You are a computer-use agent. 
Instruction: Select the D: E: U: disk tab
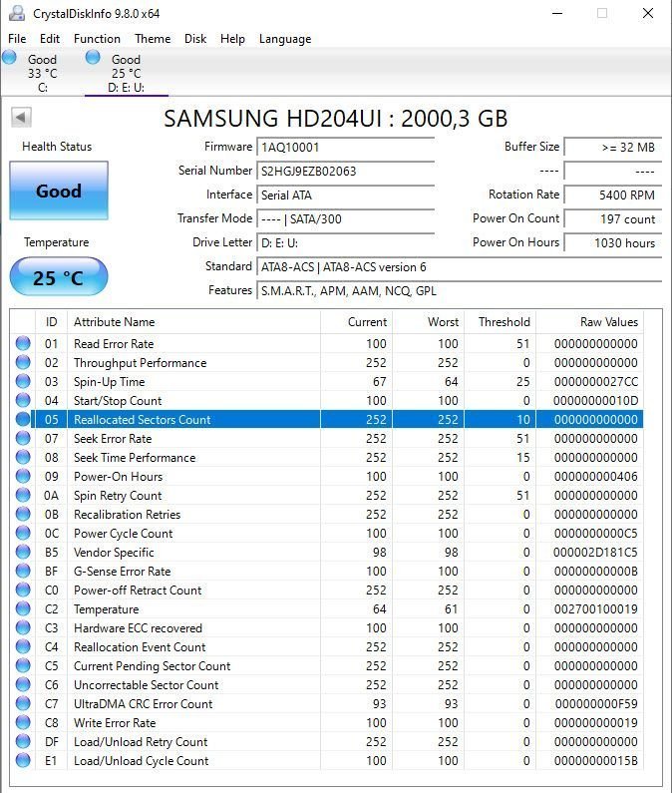point(126,74)
